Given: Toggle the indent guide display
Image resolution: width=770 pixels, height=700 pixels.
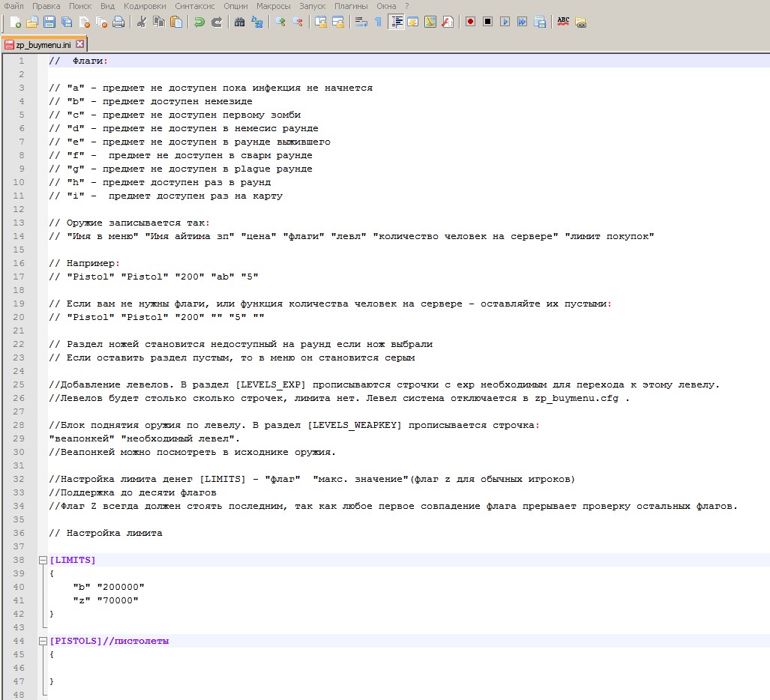Looking at the screenshot, I should (x=396, y=22).
